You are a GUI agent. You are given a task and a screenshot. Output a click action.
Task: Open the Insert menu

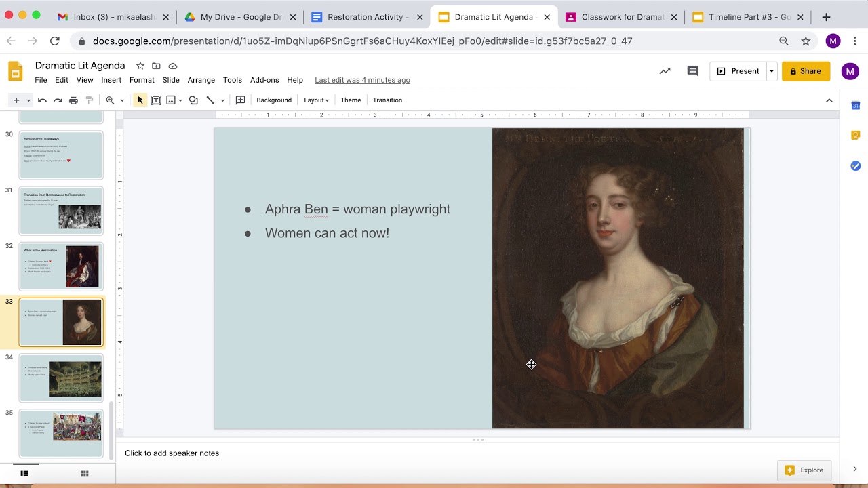[x=111, y=80]
